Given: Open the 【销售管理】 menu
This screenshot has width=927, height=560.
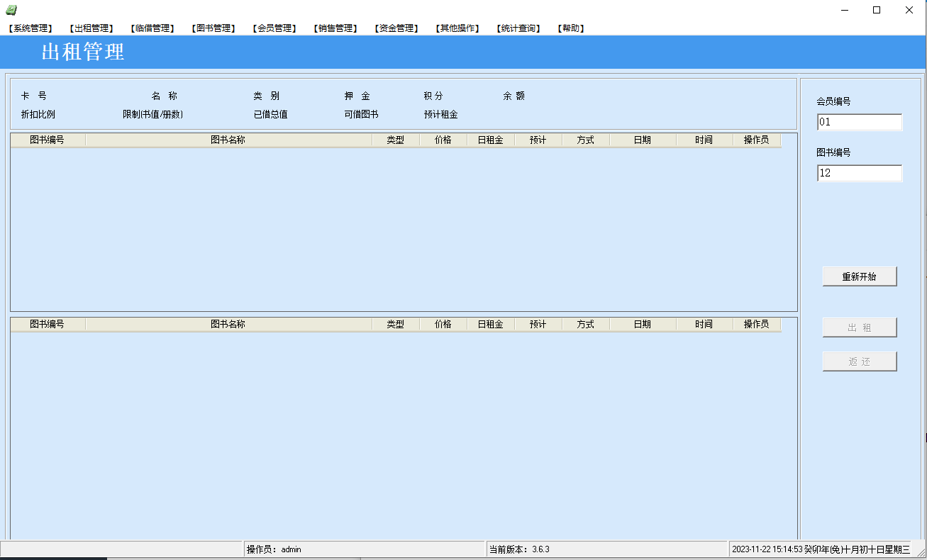Looking at the screenshot, I should pyautogui.click(x=335, y=28).
